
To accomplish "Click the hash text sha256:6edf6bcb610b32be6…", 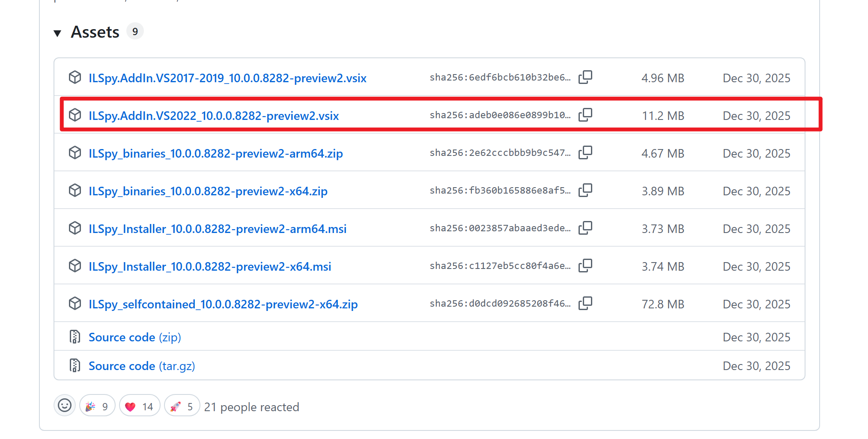I will [500, 78].
